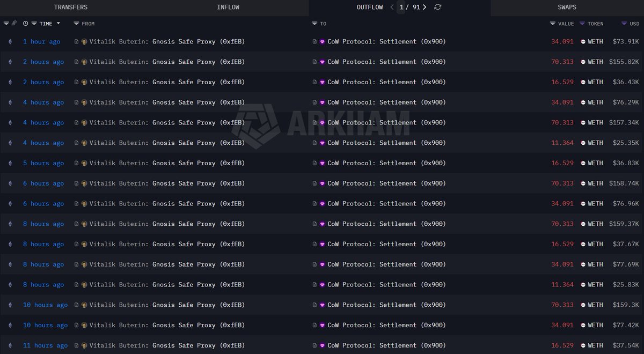
Task: Click recipient document icon in $37.67K row
Action: coord(314,244)
